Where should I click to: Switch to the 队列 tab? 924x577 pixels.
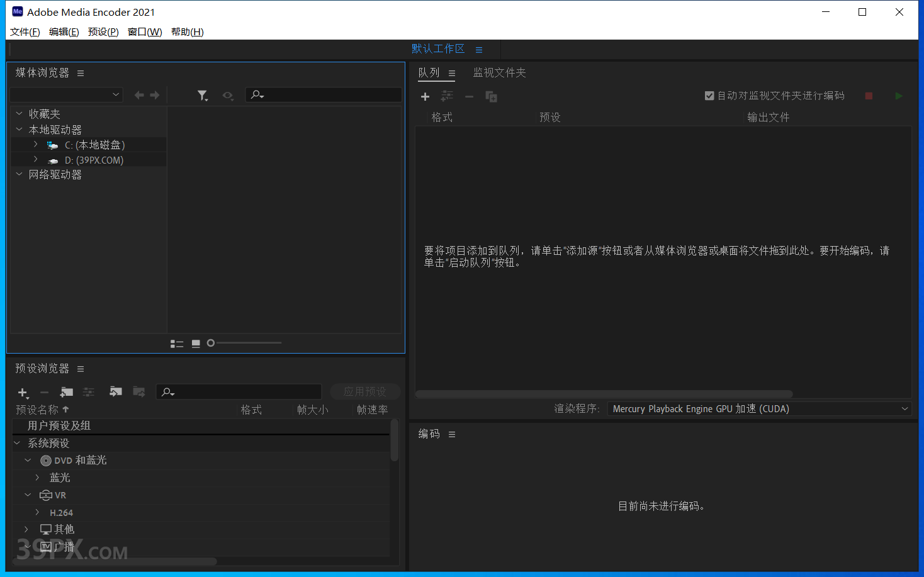tap(429, 73)
